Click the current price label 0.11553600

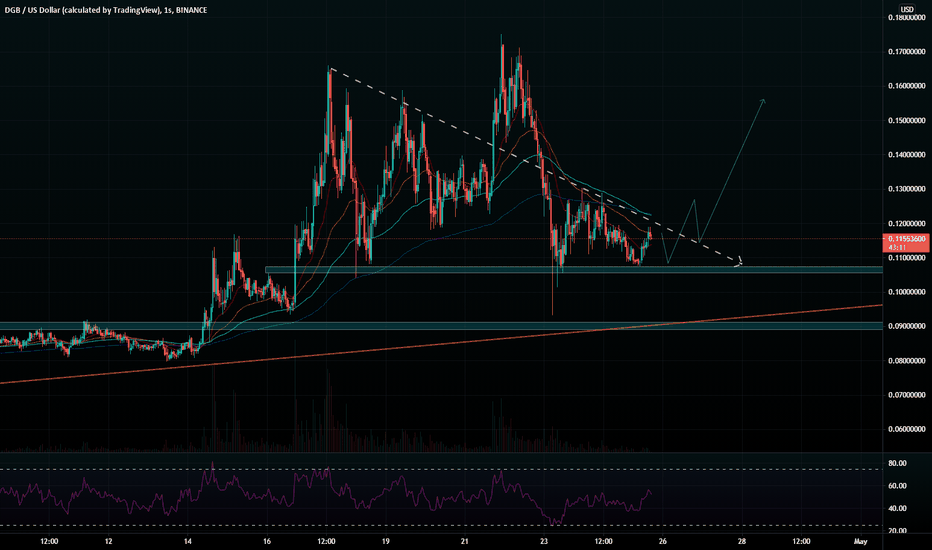(907, 239)
